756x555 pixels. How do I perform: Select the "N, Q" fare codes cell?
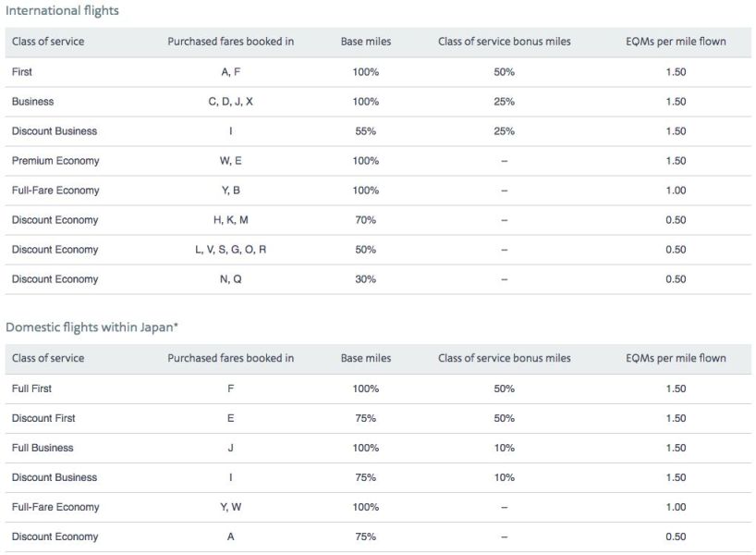tap(230, 279)
